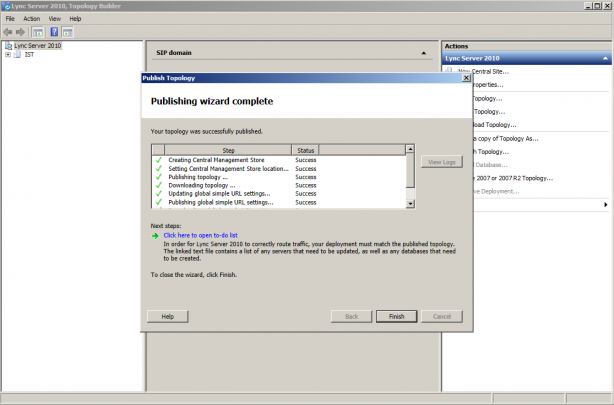Click the step list scroll down arrow
The width and height of the screenshot is (614, 405).
coord(410,204)
